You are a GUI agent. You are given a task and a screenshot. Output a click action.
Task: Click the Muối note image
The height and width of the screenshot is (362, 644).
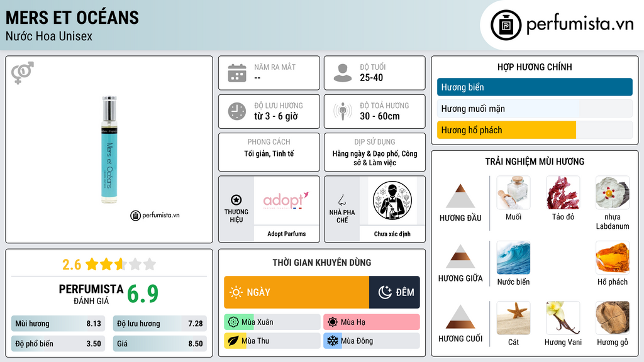tap(513, 192)
